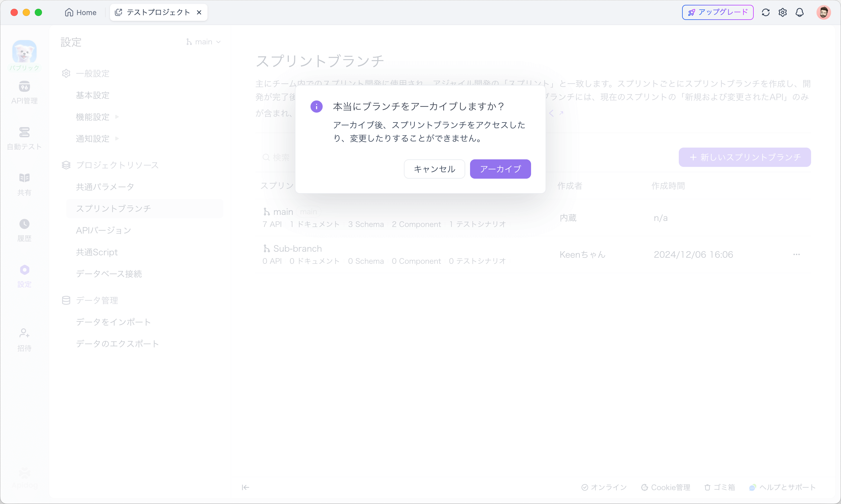
Task: Open 設定 in the sidebar
Action: [x=24, y=276]
